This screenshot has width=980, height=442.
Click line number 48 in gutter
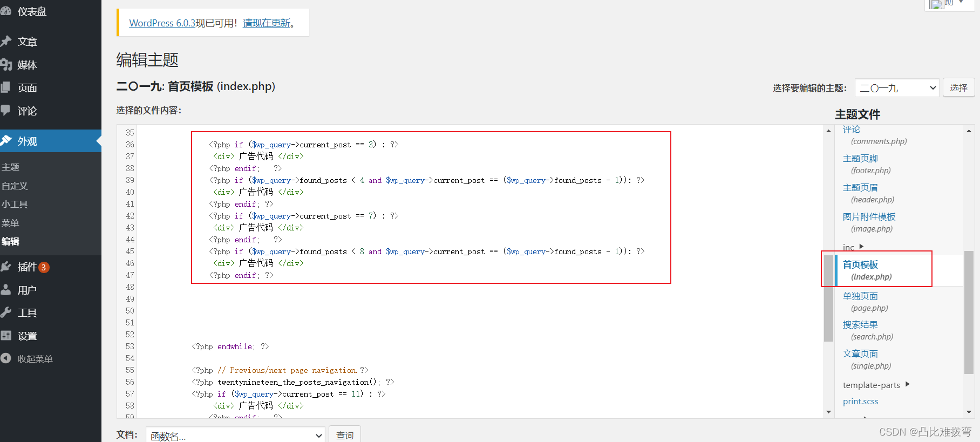(x=130, y=287)
